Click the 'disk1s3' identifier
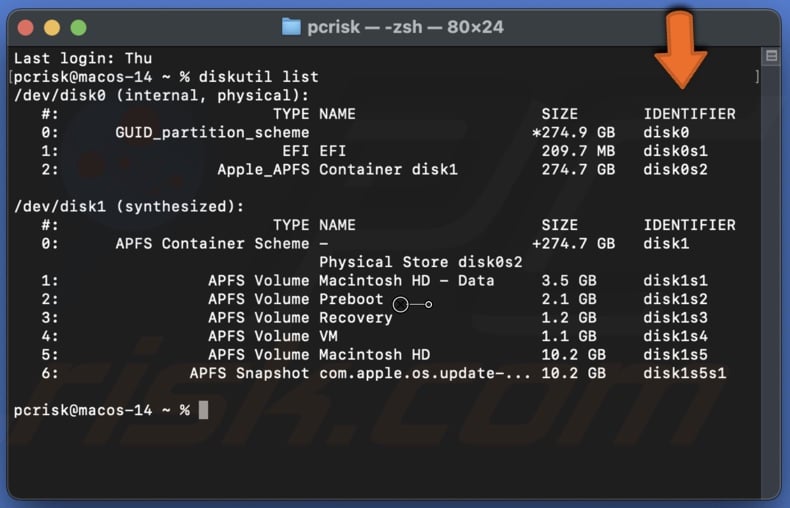Screen dimensions: 790x508 coord(675,318)
